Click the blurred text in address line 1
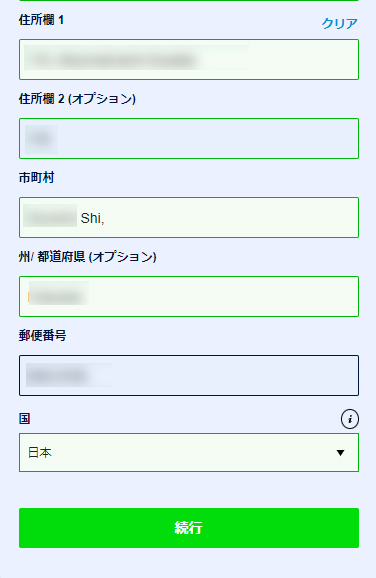 [136, 58]
